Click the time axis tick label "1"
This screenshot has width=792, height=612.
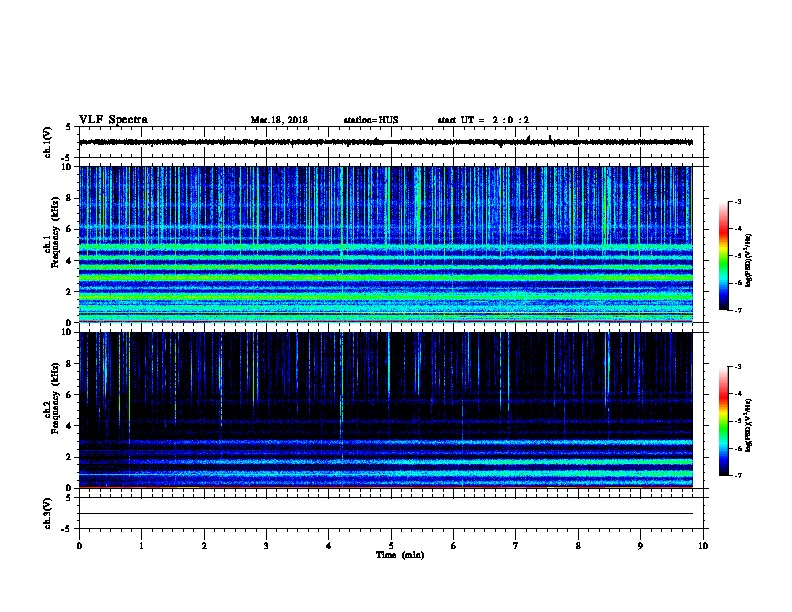[x=142, y=545]
